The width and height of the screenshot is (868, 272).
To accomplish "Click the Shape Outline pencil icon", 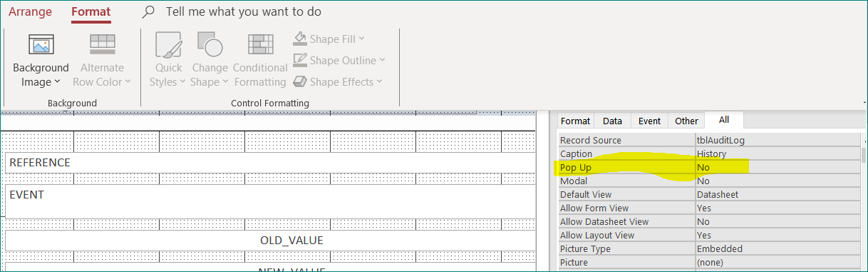I will click(x=300, y=60).
